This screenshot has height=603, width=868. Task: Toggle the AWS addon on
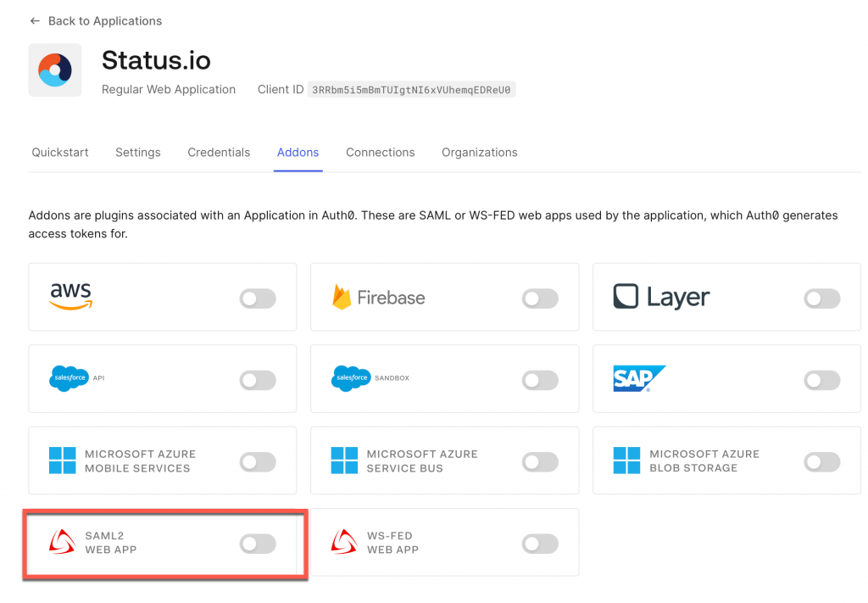(x=257, y=297)
